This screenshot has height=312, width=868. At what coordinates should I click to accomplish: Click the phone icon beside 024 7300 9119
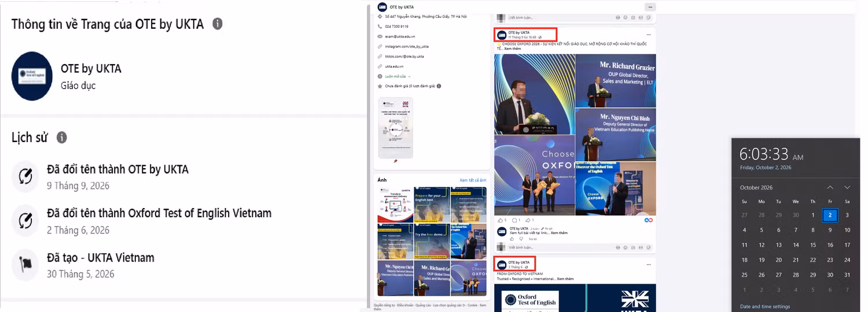(380, 26)
